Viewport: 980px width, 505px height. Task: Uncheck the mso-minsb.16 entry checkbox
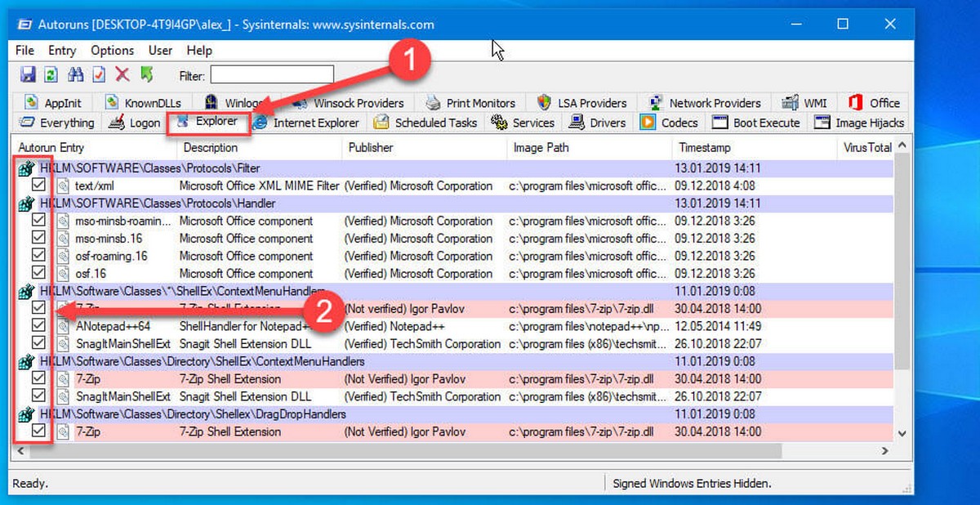pos(38,239)
